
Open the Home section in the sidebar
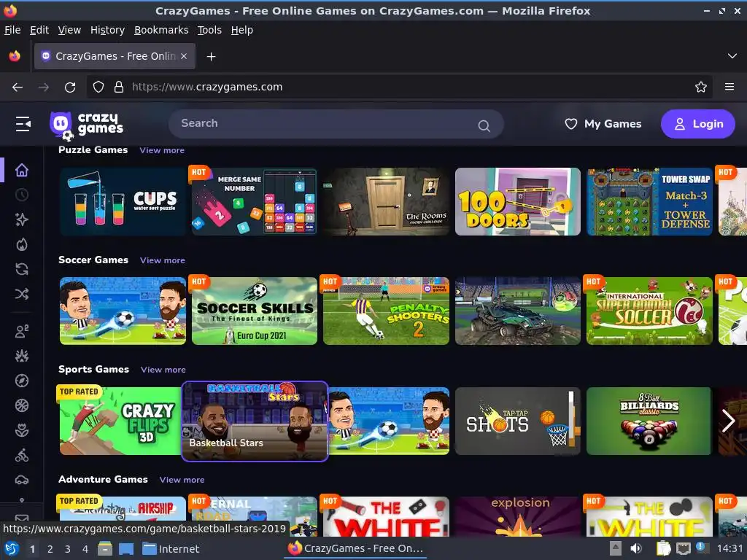coord(21,170)
